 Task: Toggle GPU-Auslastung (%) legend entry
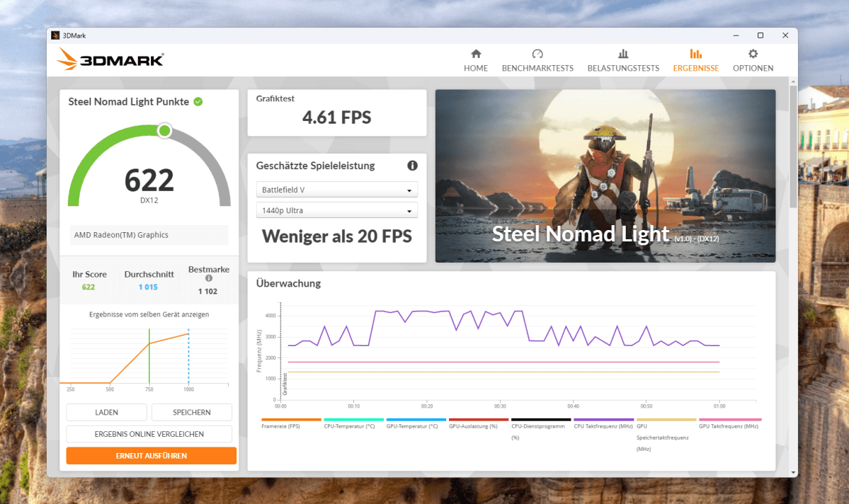click(479, 423)
